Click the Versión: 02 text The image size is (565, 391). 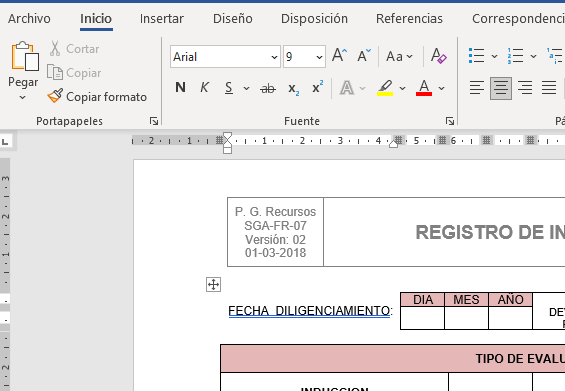click(x=275, y=240)
